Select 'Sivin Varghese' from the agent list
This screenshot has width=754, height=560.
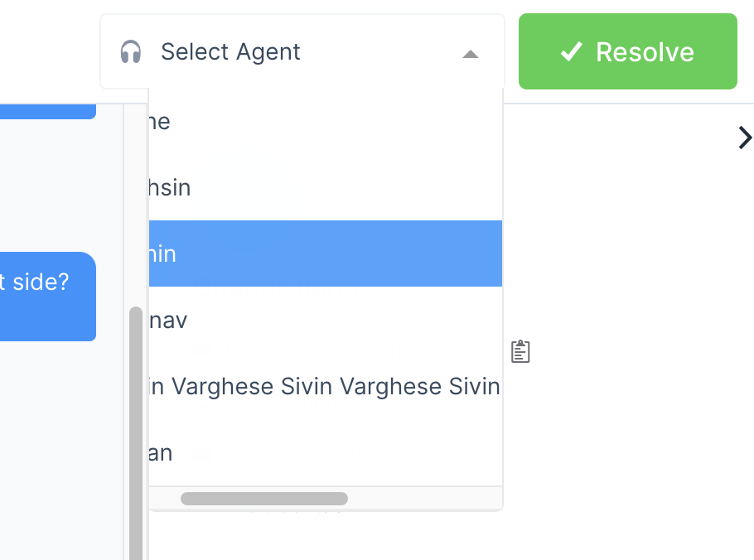[x=323, y=386]
